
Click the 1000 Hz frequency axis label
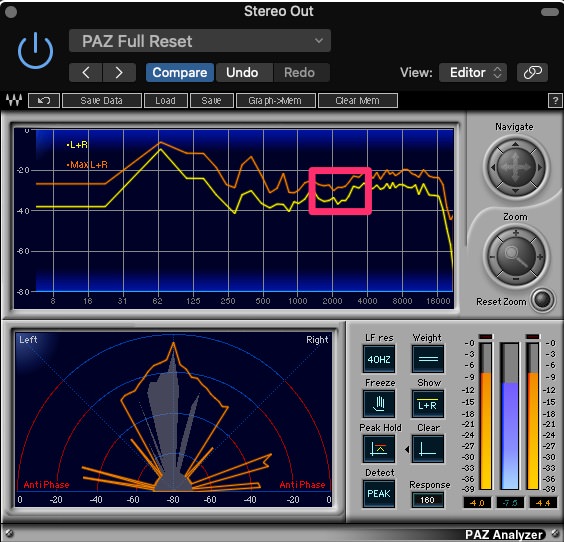click(297, 301)
